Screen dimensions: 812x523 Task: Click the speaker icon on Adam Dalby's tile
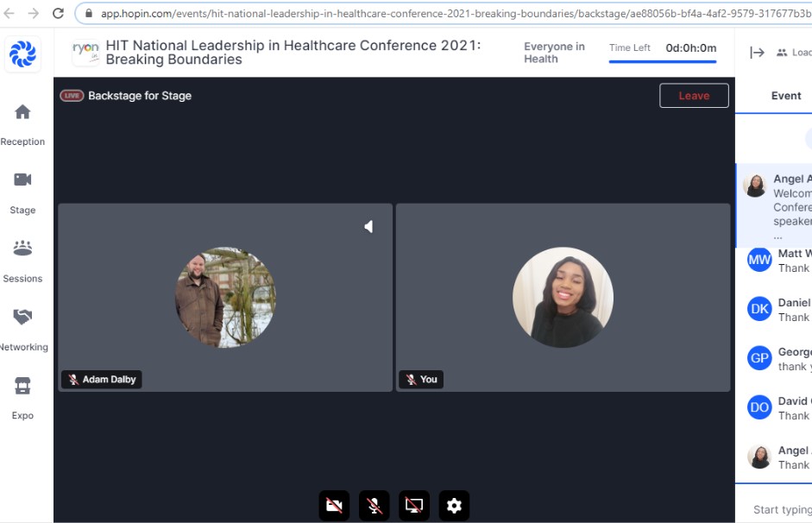pyautogui.click(x=368, y=227)
